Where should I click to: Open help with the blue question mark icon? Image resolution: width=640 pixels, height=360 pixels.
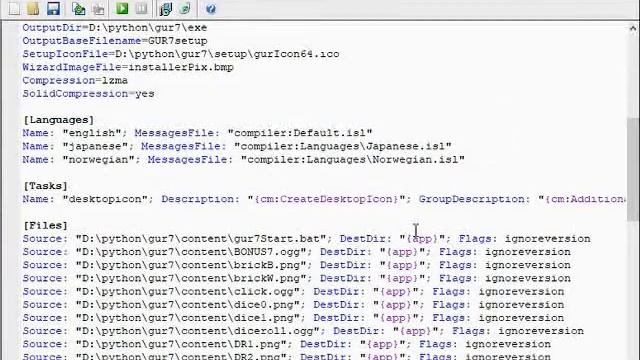[x=211, y=9]
